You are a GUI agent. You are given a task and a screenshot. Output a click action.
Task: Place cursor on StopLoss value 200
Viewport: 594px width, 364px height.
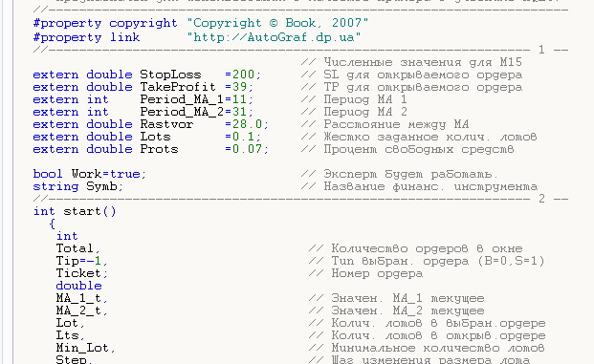point(243,75)
